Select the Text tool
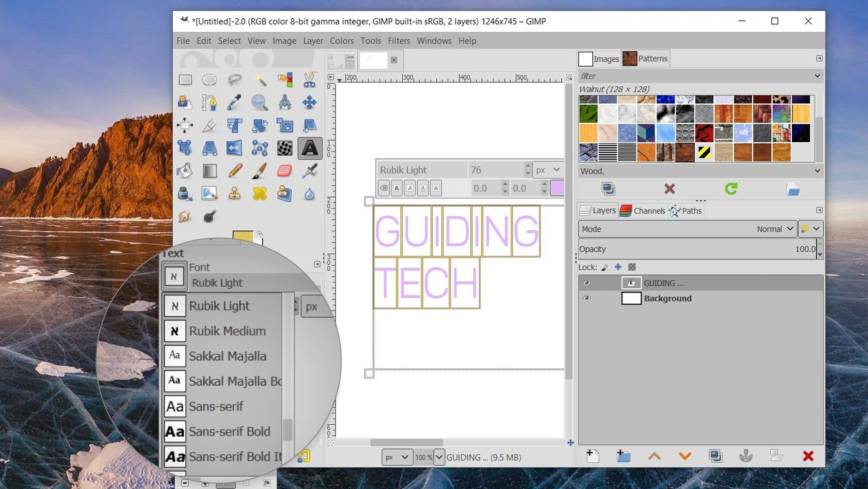 coord(310,148)
